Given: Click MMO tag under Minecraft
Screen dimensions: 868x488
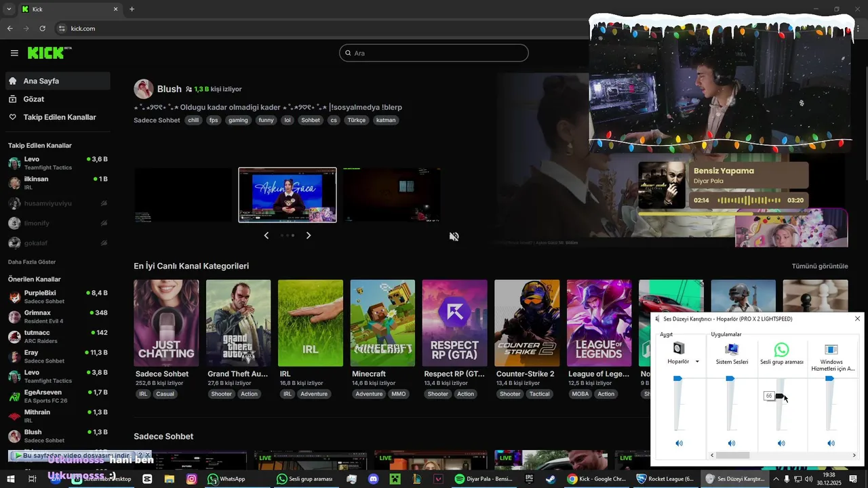Looking at the screenshot, I should pos(399,394).
